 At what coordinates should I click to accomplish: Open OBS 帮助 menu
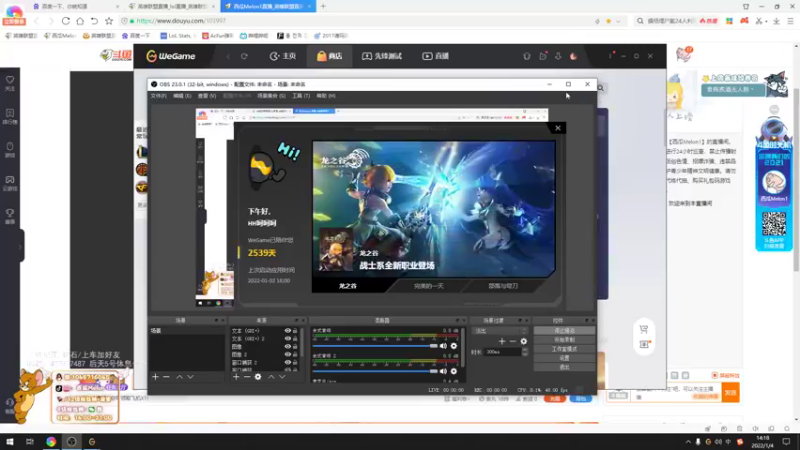click(x=326, y=96)
